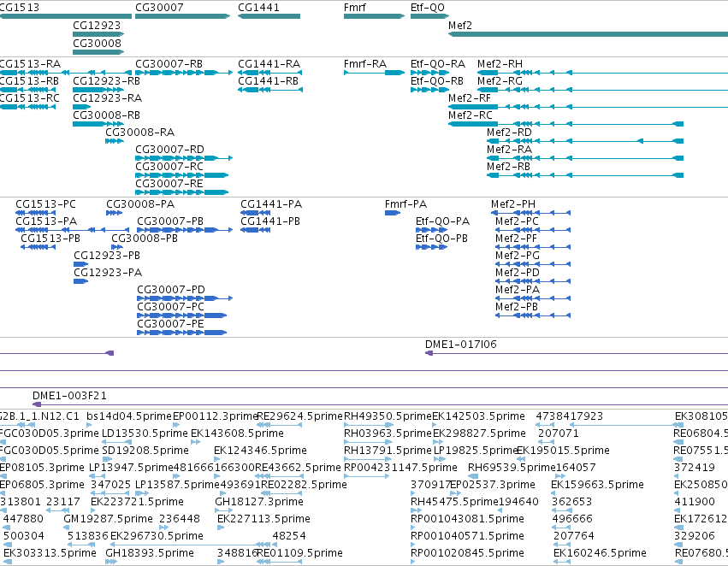Select transcript label "Etf-QO-RB"
This screenshot has height=566, width=728.
pos(437,81)
